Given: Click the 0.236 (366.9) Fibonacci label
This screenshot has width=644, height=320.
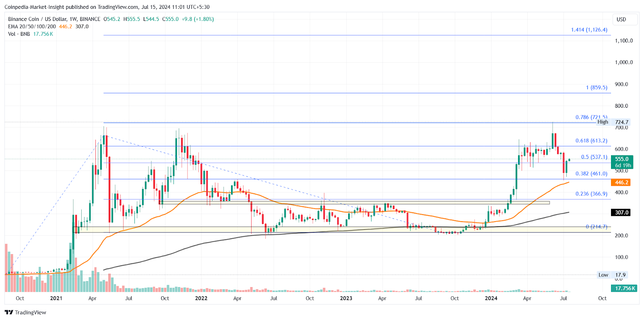Looking at the screenshot, I should coord(591,194).
